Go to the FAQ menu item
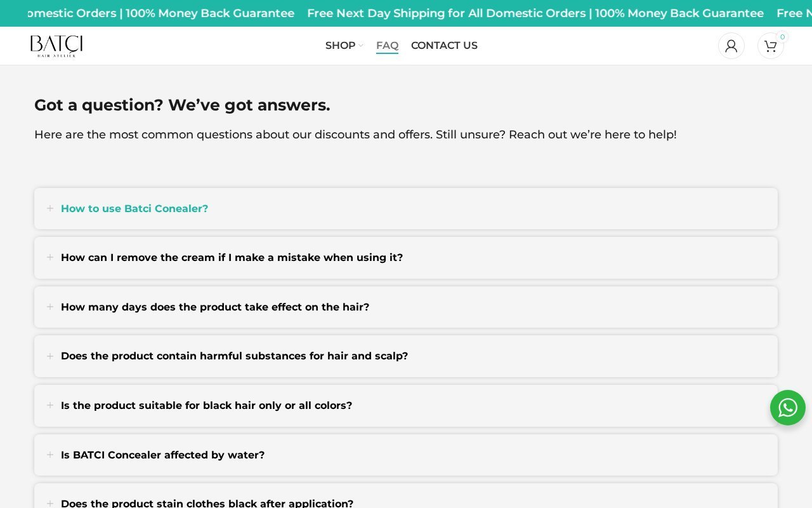 387,46
